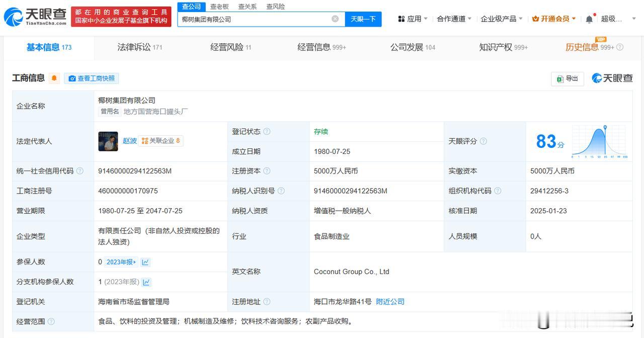
Task: Click the help icon beside 经营范围
Action: pos(51,321)
